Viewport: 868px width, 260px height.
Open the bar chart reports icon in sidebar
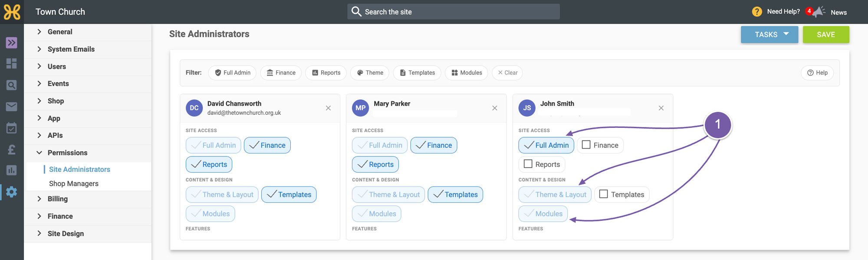12,170
